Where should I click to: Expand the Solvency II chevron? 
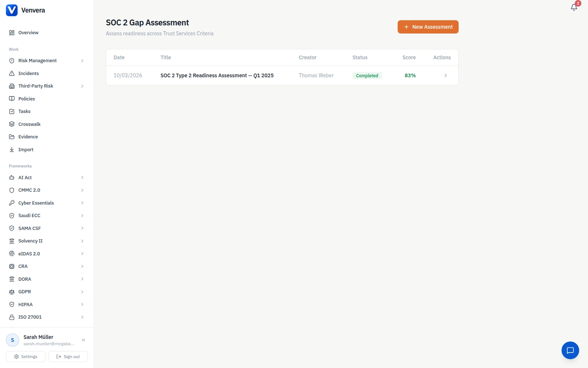click(x=82, y=241)
